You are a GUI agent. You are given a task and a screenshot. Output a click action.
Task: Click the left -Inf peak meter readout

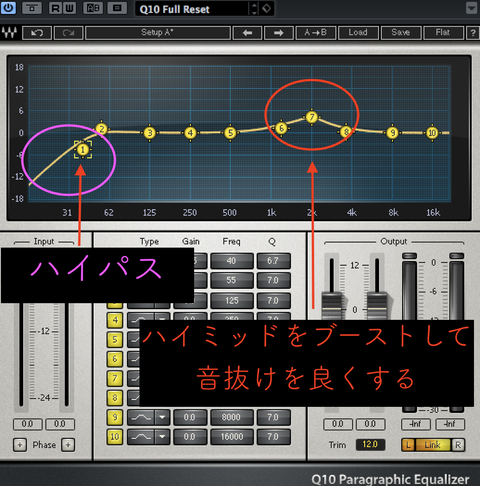416,424
